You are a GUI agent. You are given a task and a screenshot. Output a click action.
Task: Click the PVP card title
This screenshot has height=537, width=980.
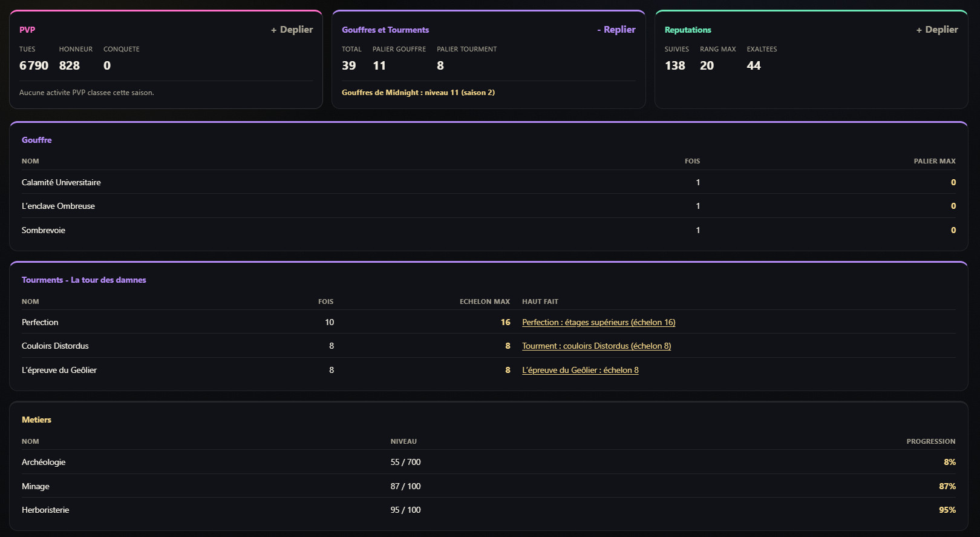pyautogui.click(x=27, y=30)
